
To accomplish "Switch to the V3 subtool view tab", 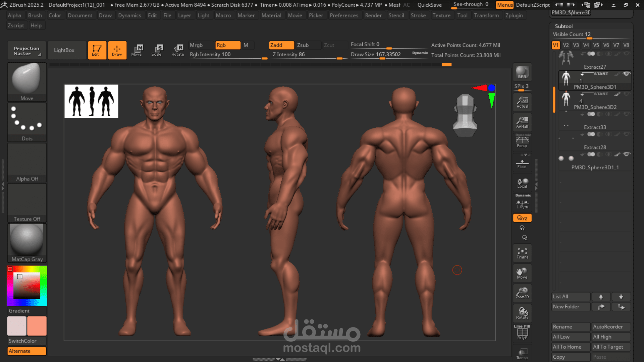I will coord(576,45).
